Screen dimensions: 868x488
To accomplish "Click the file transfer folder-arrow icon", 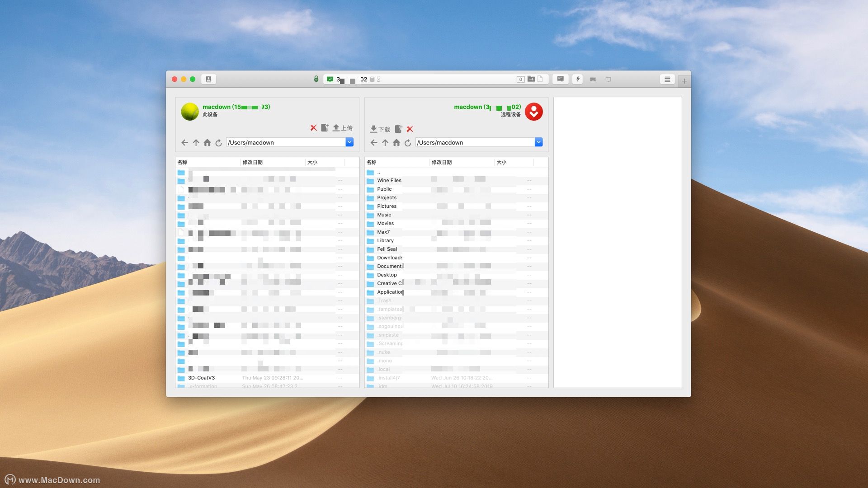I will pyautogui.click(x=531, y=79).
